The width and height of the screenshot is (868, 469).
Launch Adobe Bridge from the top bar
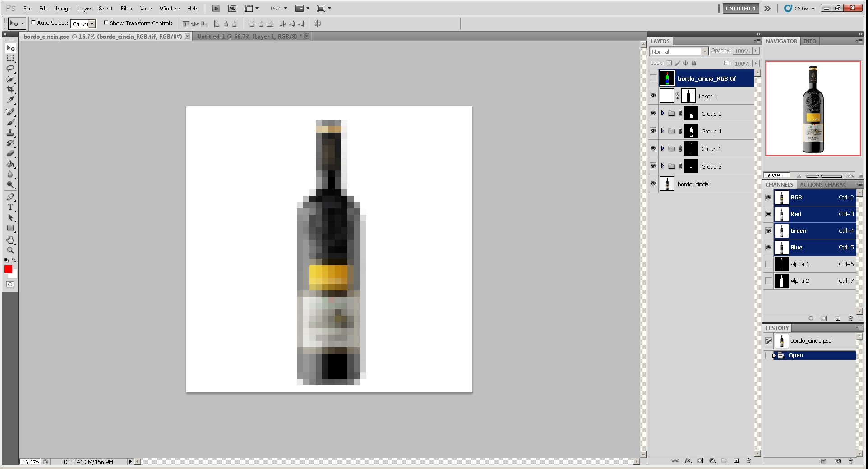click(216, 9)
